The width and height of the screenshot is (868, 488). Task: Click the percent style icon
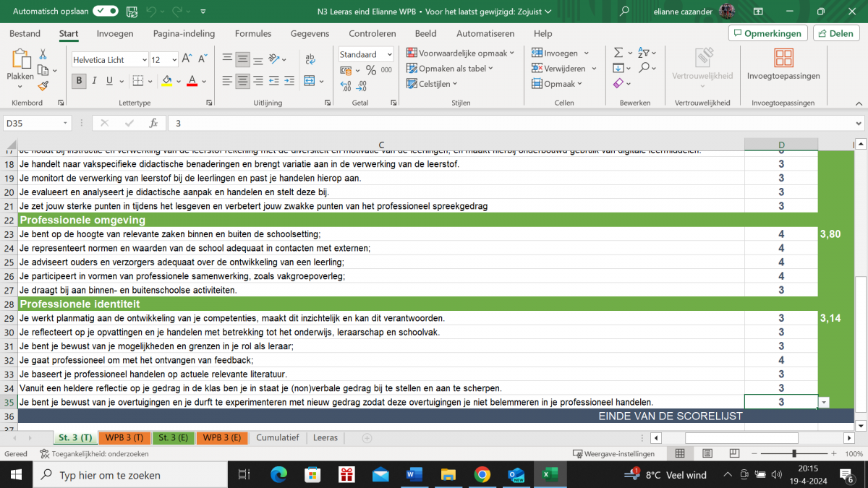370,70
